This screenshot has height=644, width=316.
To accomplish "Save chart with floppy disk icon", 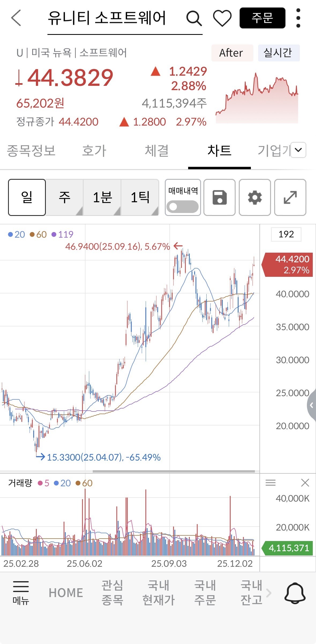I will [x=220, y=197].
